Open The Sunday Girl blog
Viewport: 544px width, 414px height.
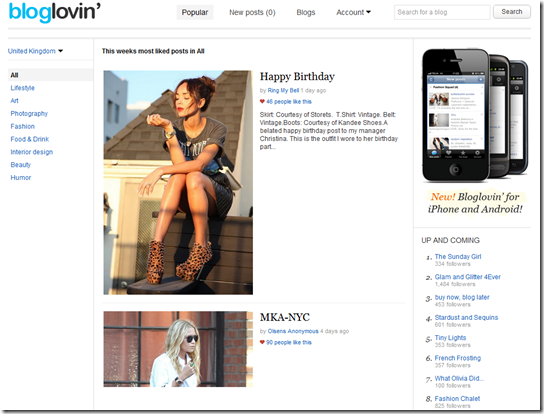click(x=458, y=257)
